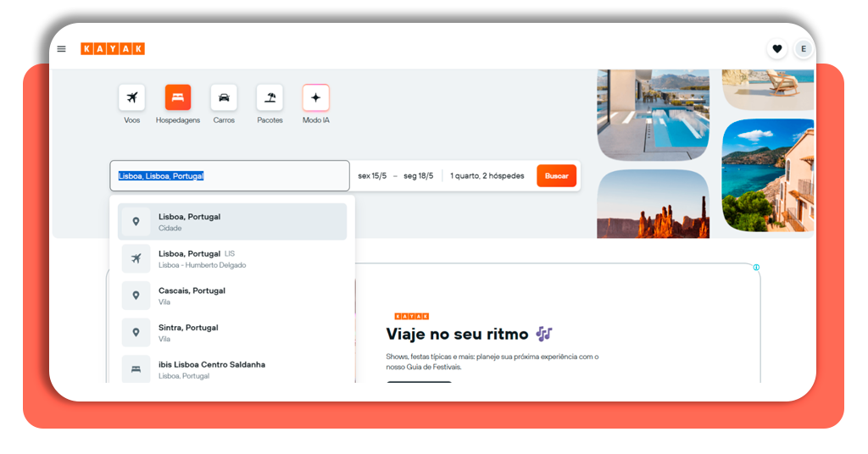Click the ad info icon

coord(756,267)
